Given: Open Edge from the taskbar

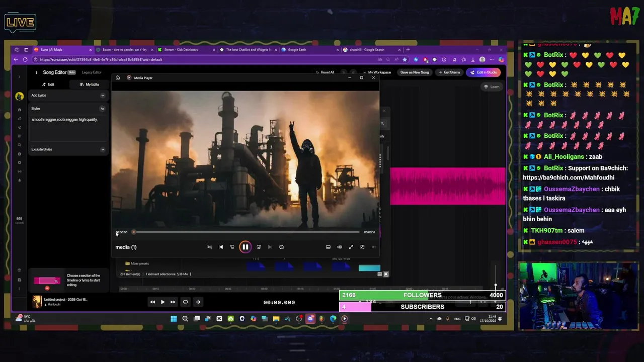Looking at the screenshot, I should point(333,319).
